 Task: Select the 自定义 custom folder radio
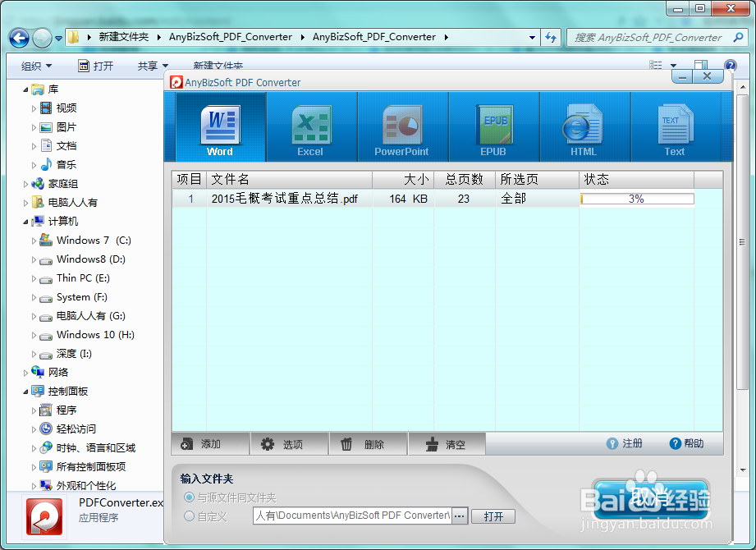[x=189, y=516]
